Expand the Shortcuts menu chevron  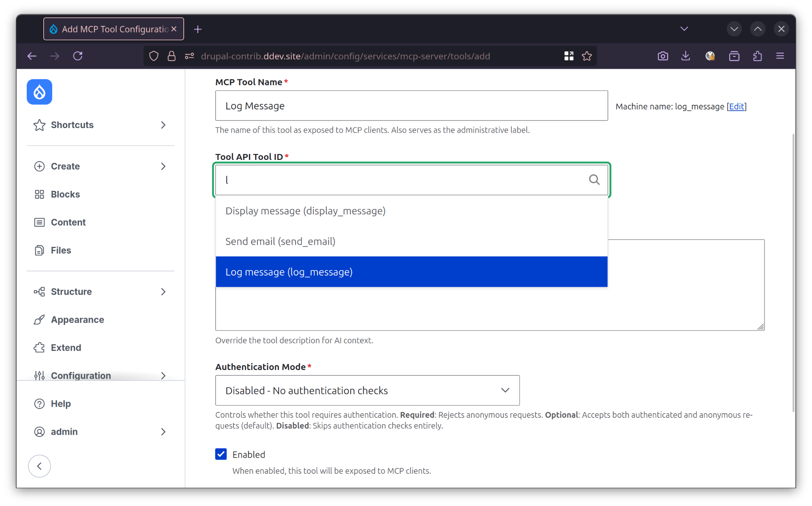point(163,125)
